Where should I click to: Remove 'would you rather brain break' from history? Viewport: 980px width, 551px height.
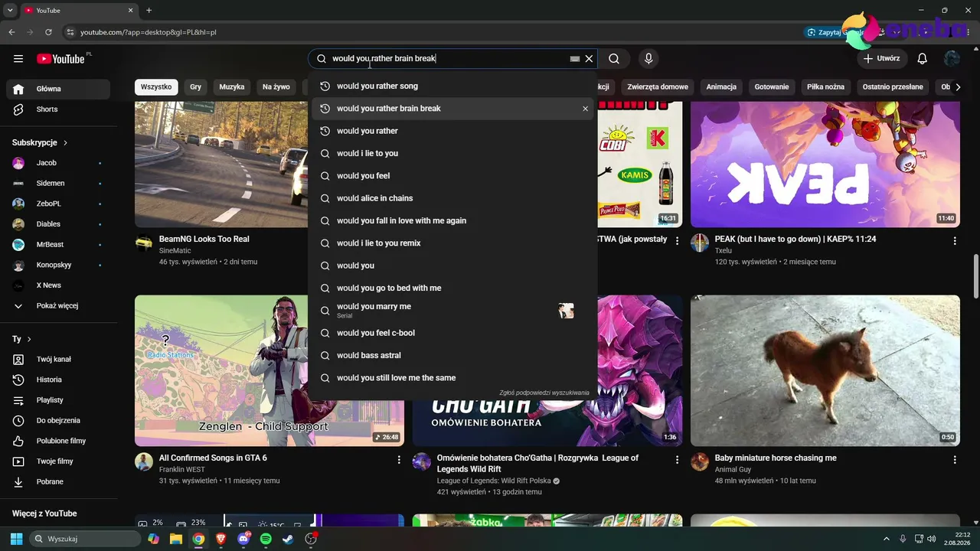coord(586,109)
